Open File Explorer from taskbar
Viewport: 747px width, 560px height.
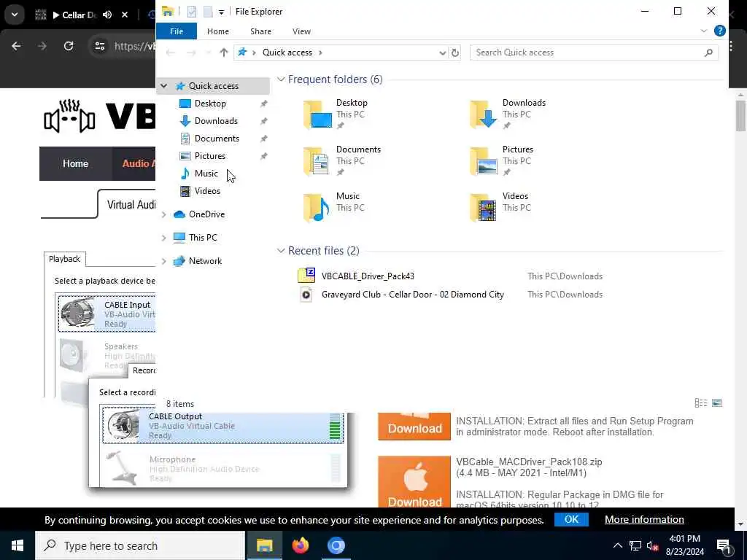(264, 545)
